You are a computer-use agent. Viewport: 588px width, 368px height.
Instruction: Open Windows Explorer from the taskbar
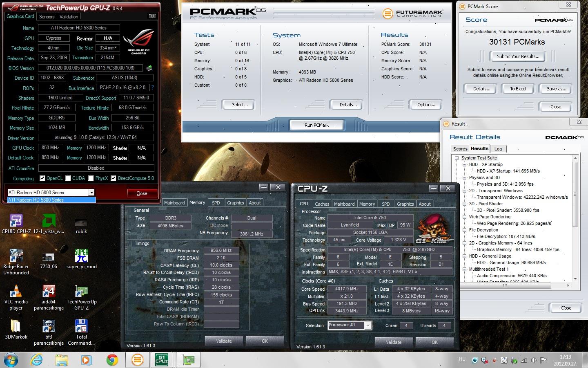(62, 360)
